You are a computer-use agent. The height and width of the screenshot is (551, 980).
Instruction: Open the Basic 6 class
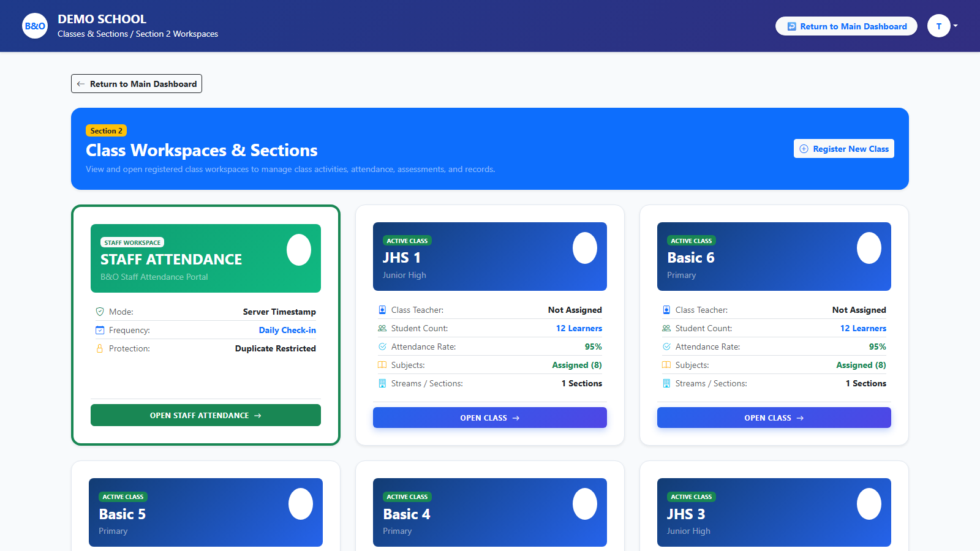[x=774, y=418]
